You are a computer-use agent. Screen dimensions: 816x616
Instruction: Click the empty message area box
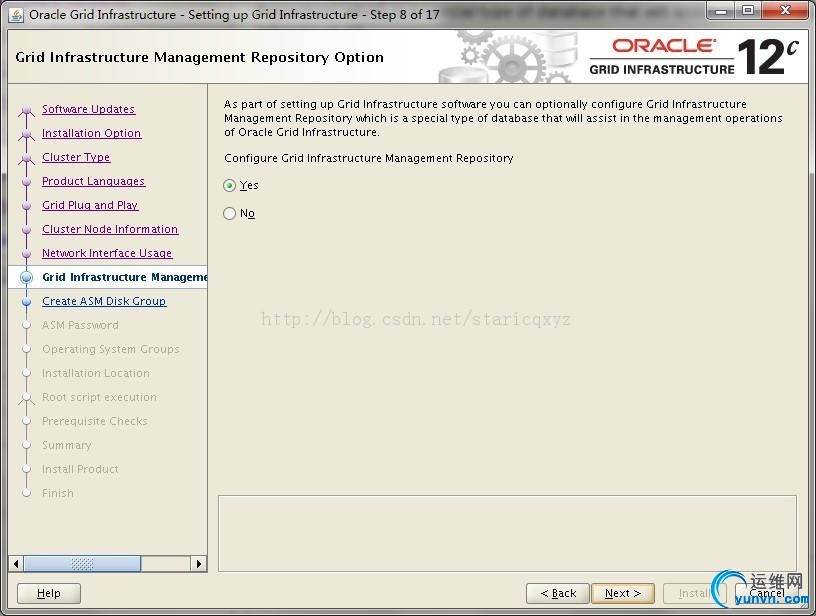507,533
